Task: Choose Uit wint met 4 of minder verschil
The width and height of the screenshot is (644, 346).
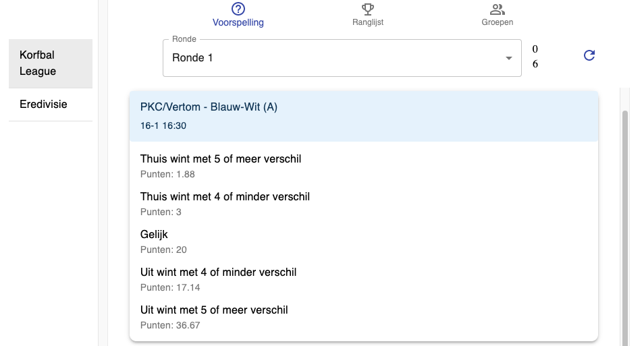Action: [x=363, y=279]
